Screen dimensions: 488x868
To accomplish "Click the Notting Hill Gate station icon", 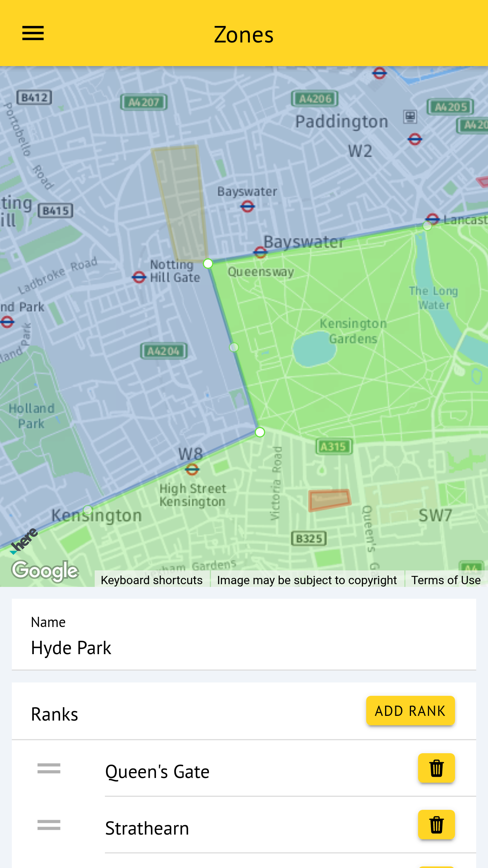I will pos(139,277).
